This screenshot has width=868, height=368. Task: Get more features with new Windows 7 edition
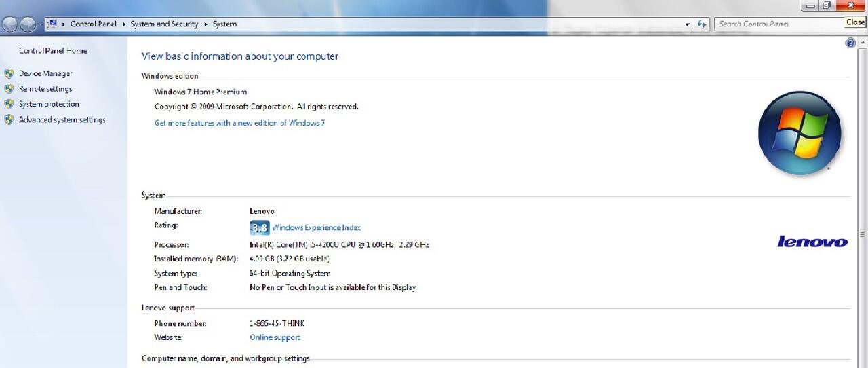(239, 123)
